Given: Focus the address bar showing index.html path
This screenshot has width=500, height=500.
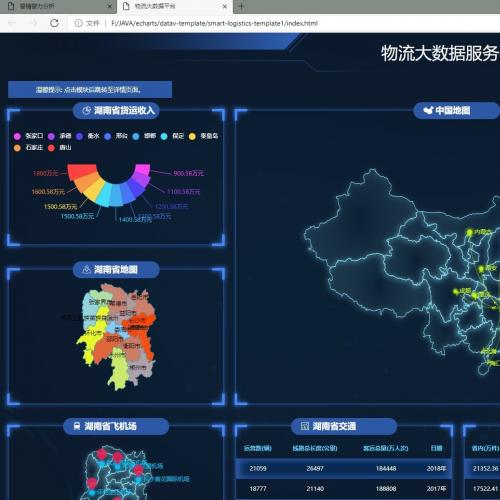Looking at the screenshot, I should coord(215,23).
